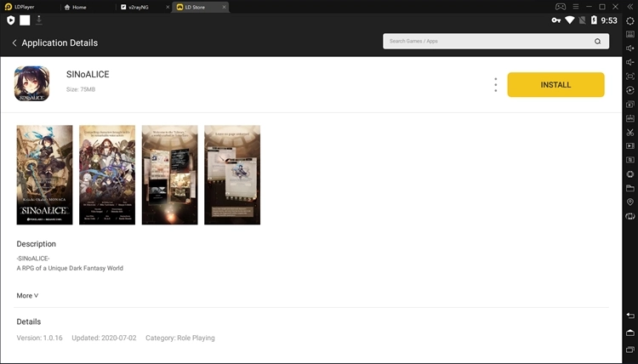Screen dimensions: 638x364
Task: Open the three-dot options menu
Action: [495, 84]
